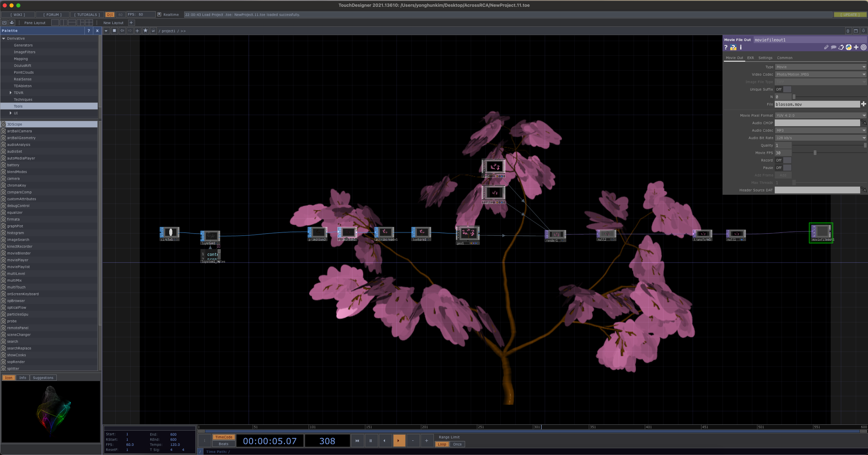This screenshot has width=868, height=455.
Task: Click the clipboard copy parameters icon
Action: pyautogui.click(x=841, y=47)
